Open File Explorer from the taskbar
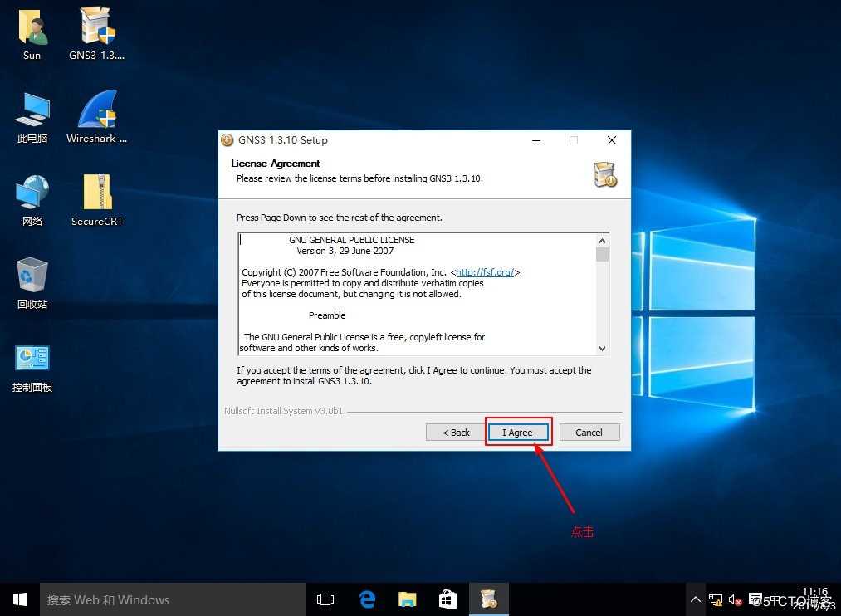Image resolution: width=841 pixels, height=616 pixels. pyautogui.click(x=407, y=599)
